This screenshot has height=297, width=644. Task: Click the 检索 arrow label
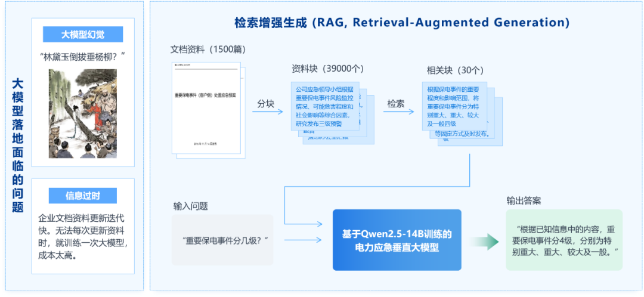pos(396,103)
